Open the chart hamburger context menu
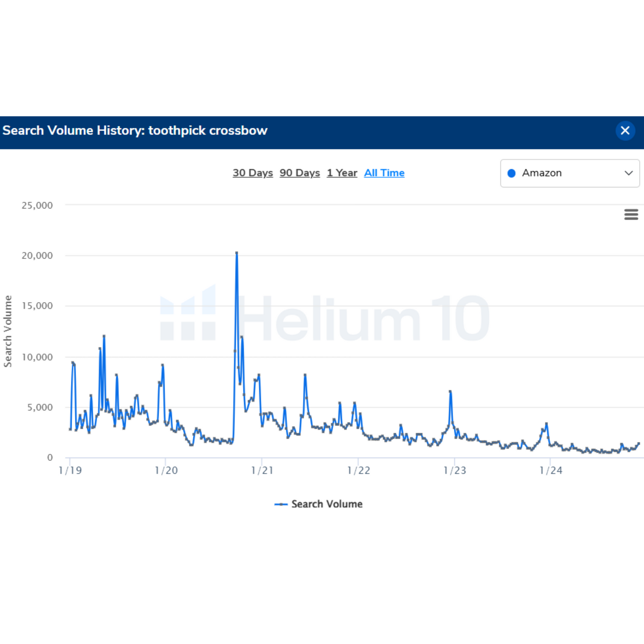The image size is (644, 644). pos(631,214)
